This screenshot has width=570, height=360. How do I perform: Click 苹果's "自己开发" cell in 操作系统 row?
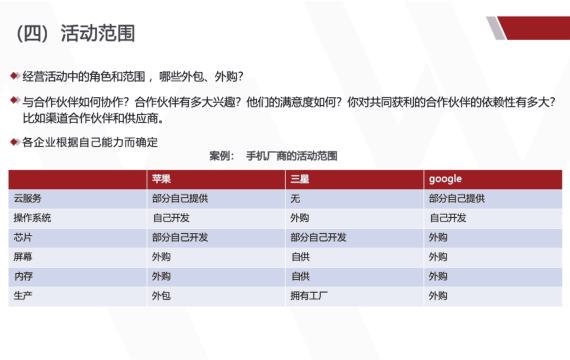[x=216, y=218]
